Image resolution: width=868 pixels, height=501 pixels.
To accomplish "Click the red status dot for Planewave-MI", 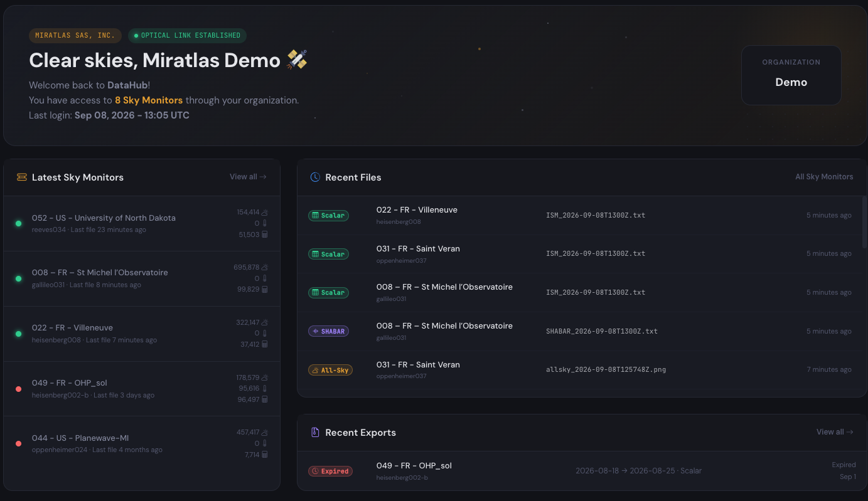I will (x=18, y=444).
